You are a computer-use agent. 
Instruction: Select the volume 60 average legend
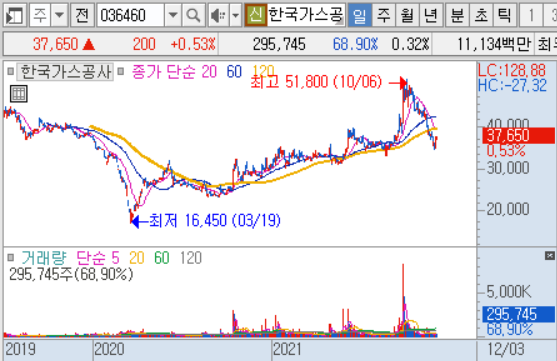(x=162, y=258)
